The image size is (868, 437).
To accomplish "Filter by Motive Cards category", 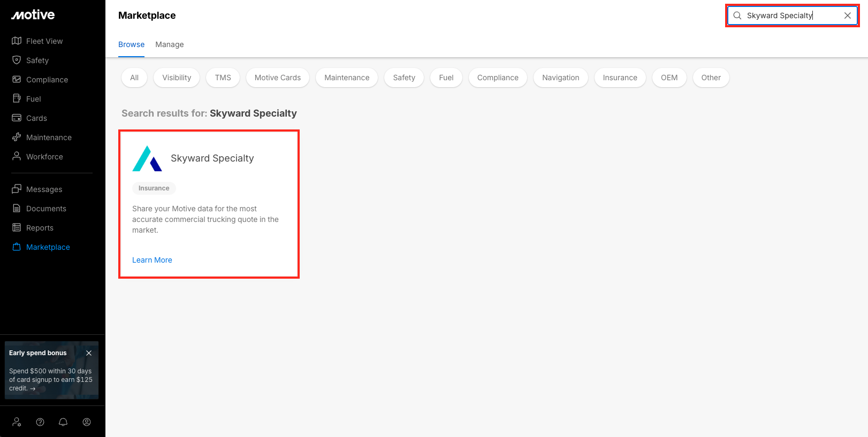I will [x=278, y=78].
